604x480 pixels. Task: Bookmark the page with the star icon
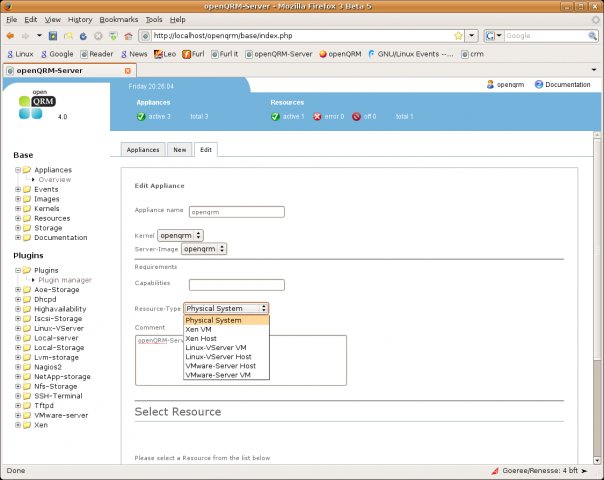[458, 36]
